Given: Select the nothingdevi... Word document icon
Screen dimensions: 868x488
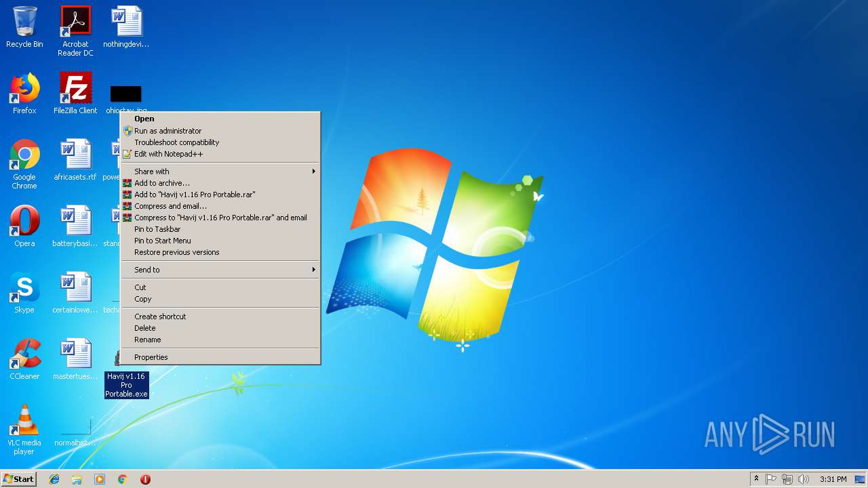Looking at the screenshot, I should pyautogui.click(x=126, y=27).
